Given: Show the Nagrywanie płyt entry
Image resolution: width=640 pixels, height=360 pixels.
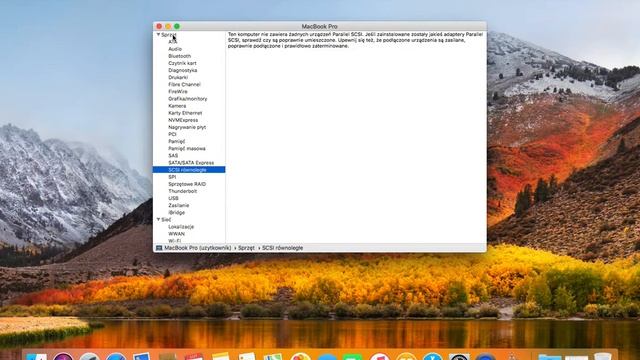Looking at the screenshot, I should click(x=187, y=127).
